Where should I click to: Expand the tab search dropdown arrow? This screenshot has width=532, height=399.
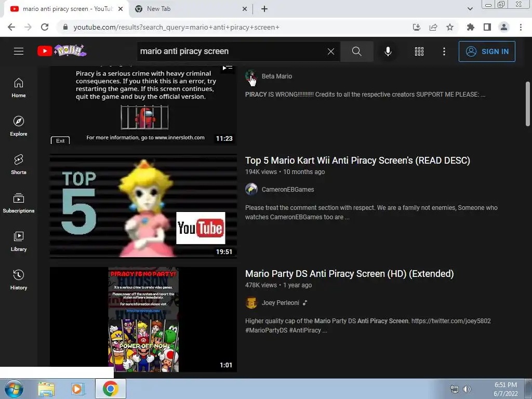(470, 9)
